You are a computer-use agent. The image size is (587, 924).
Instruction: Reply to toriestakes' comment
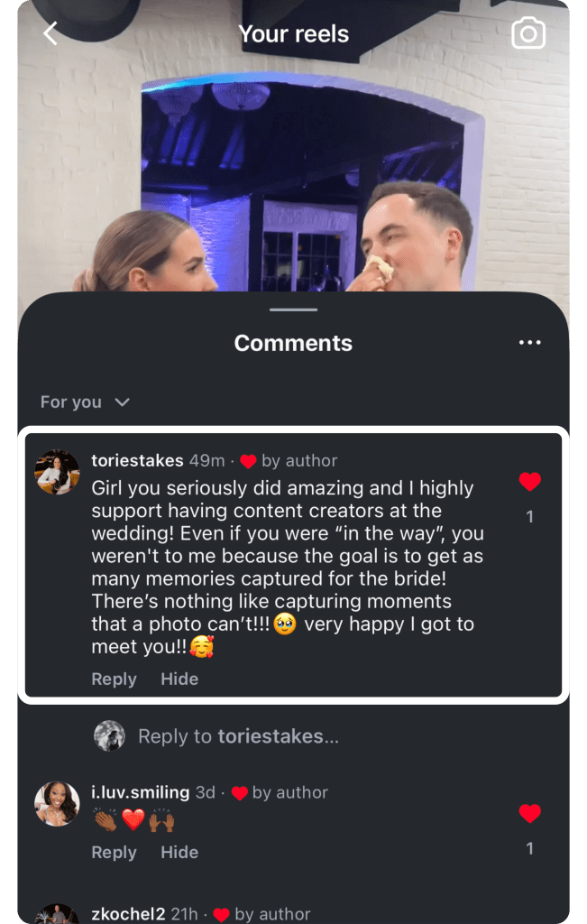pos(114,679)
